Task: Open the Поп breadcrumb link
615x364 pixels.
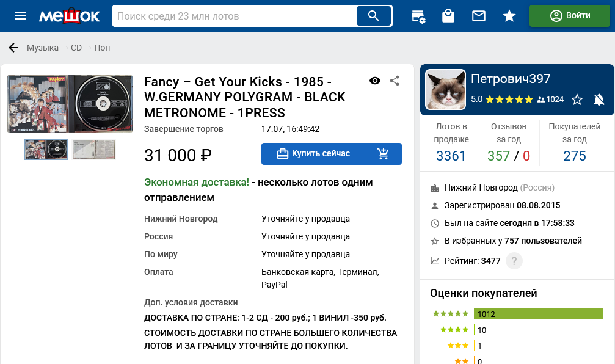Action: [102, 48]
